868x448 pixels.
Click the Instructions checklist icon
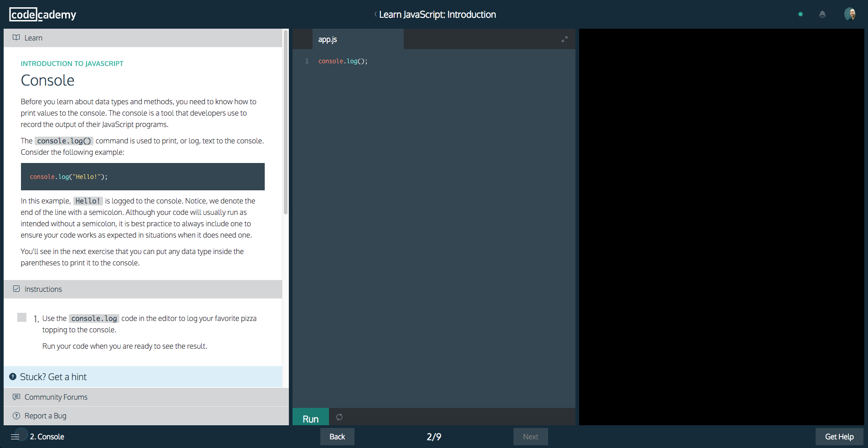(16, 289)
